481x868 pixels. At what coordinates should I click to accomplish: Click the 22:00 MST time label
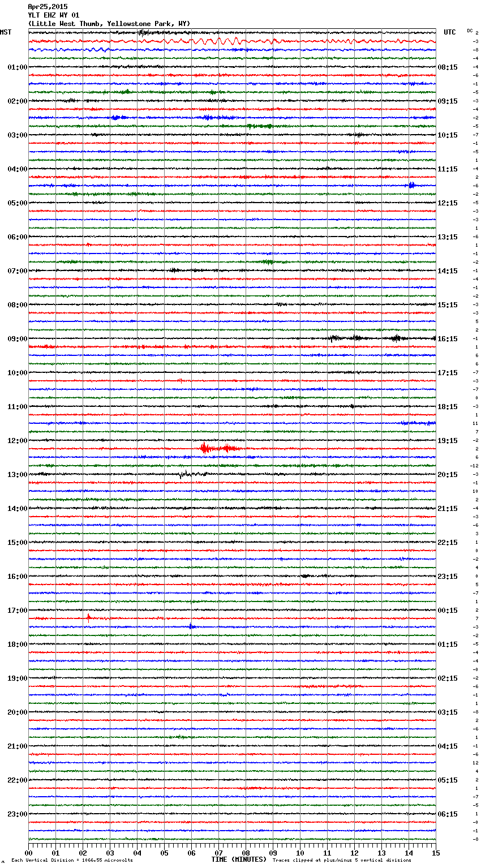[18, 780]
